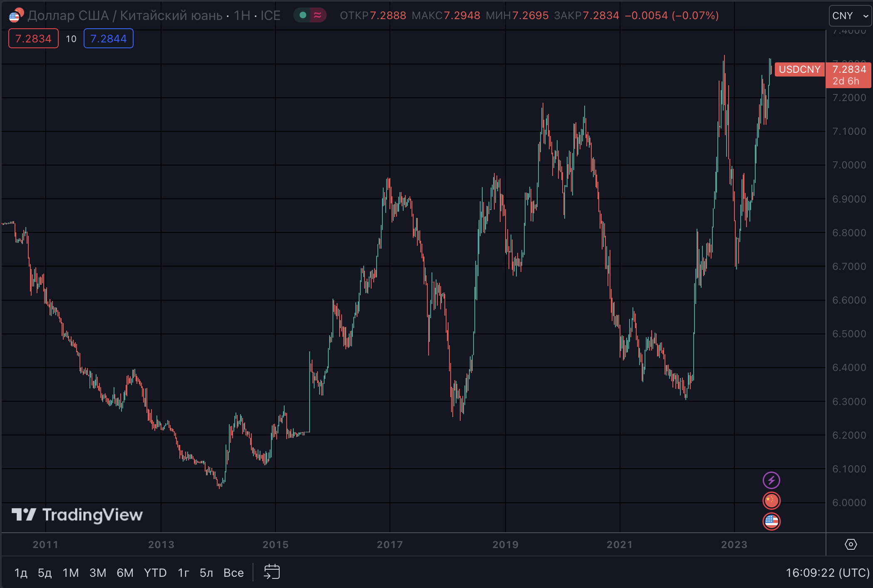Click the USD/CNY flag symbol icon
The height and width of the screenshot is (588, 873).
[16, 15]
